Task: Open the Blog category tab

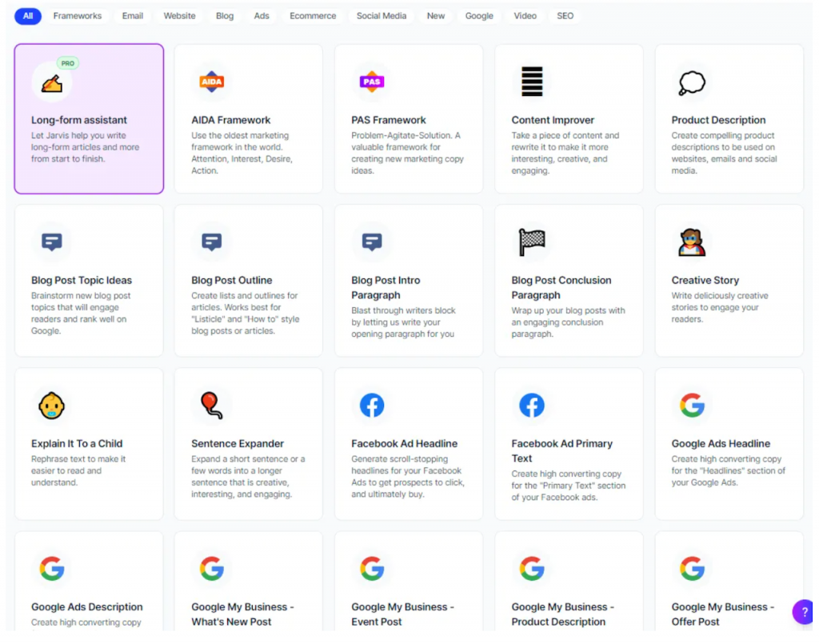Action: point(225,16)
